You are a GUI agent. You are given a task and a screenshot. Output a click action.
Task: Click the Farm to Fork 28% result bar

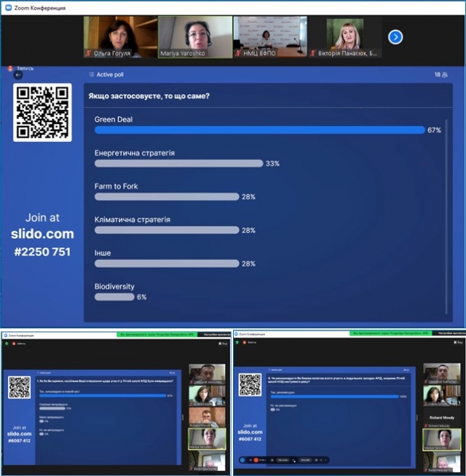(167, 197)
